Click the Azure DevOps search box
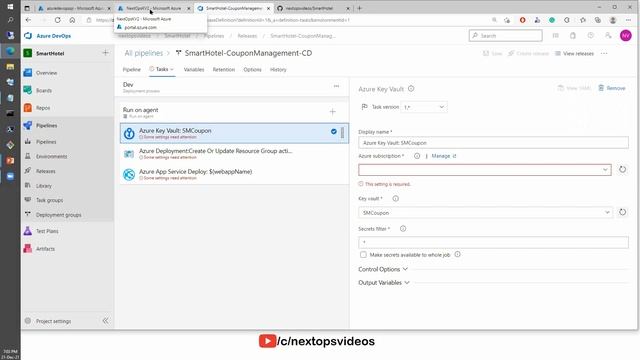640x360 pixels. [x=506, y=36]
